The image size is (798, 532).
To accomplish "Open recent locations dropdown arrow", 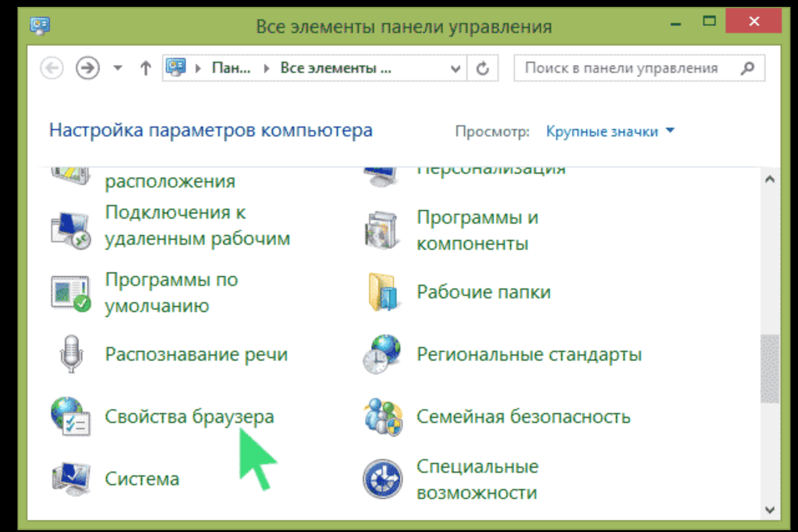I will 118,69.
